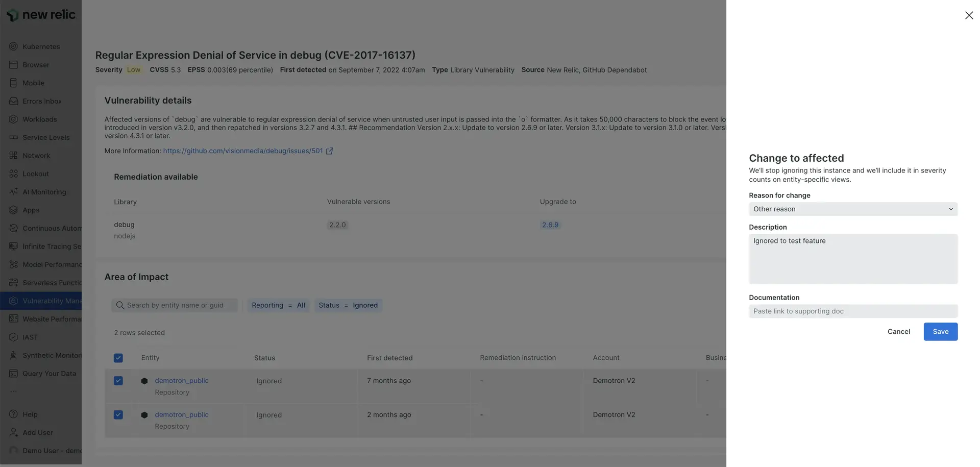The height and width of the screenshot is (467, 980).
Task: Click Demotron V2 in 2 months ago row
Action: click(614, 415)
